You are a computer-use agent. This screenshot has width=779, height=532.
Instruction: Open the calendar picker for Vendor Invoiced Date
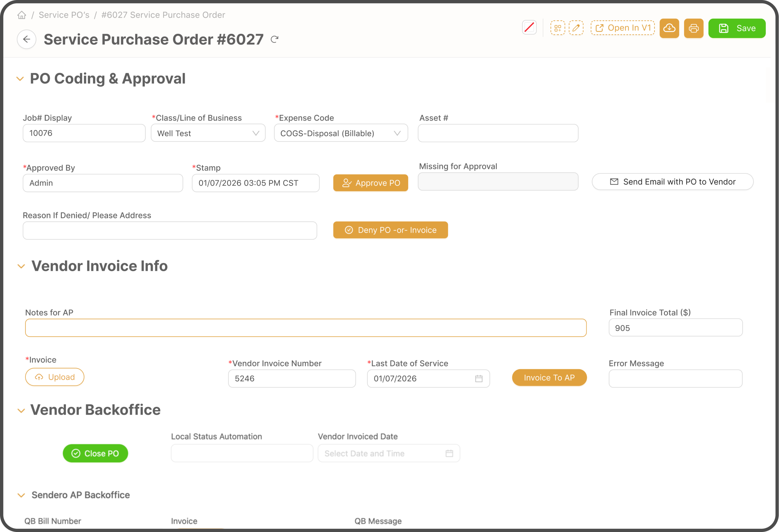coord(449,453)
